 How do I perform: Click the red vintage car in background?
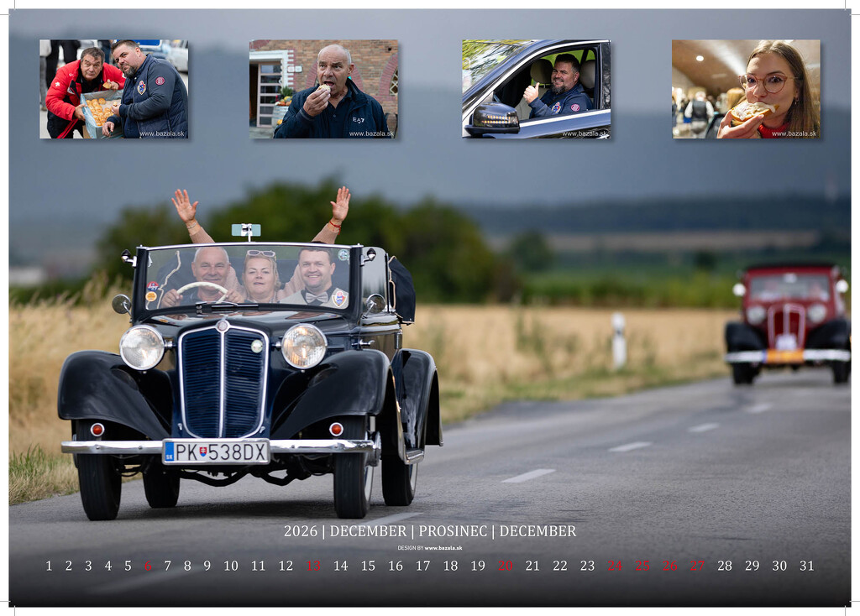click(x=788, y=323)
